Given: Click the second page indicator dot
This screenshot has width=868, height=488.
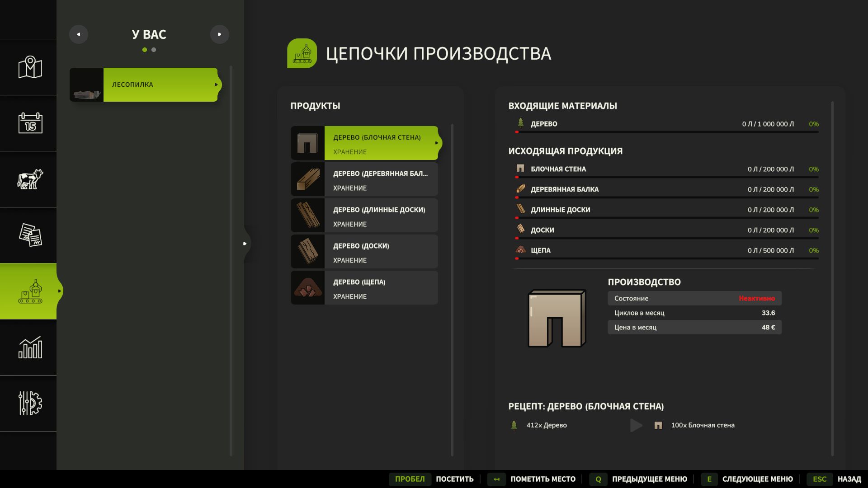Looking at the screenshot, I should [x=154, y=50].
